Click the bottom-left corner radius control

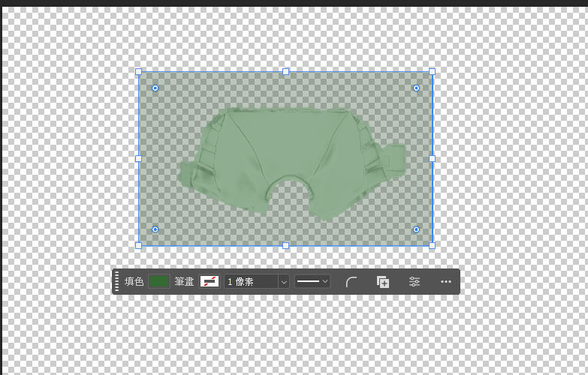click(155, 229)
